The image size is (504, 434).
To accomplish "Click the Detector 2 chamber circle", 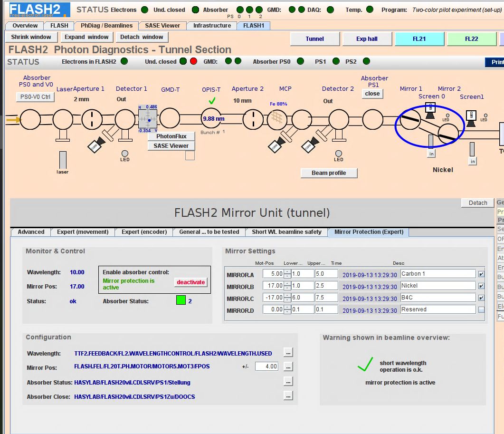I will click(x=339, y=120).
